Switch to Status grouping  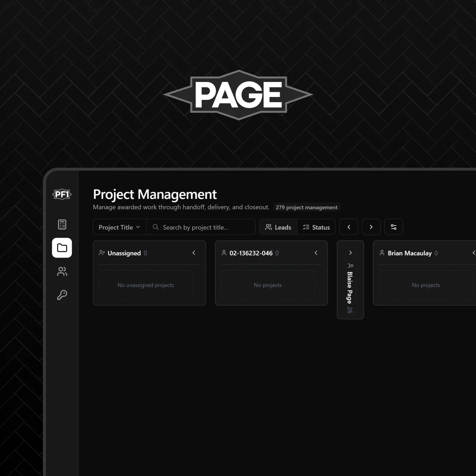point(316,227)
